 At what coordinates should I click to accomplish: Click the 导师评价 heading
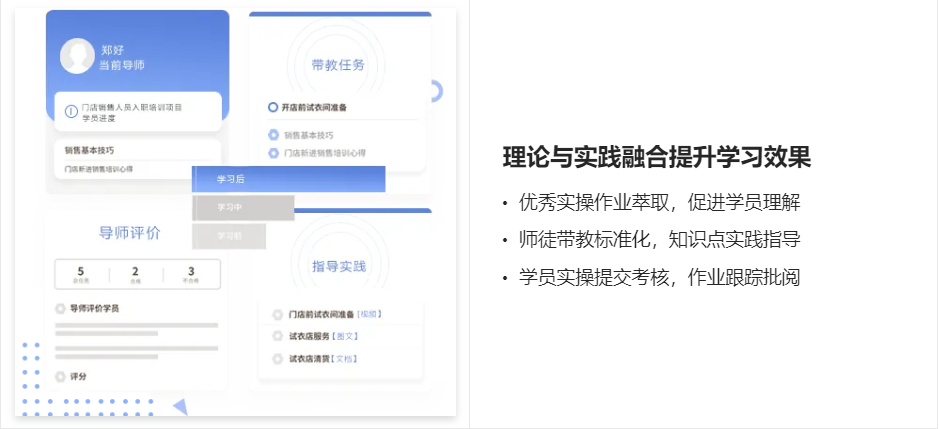tap(129, 233)
